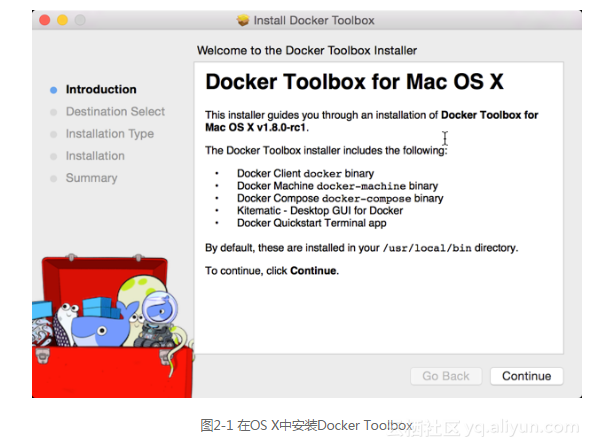Click the 'Install Docker Toolbox' window title
The image size is (590, 448).
point(314,20)
